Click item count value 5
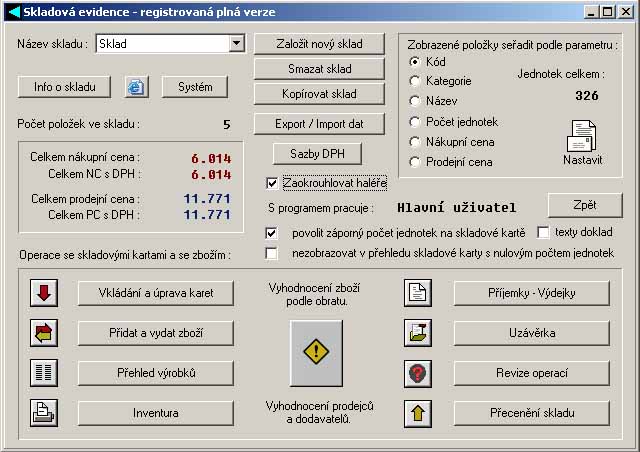This screenshot has width=640, height=452. click(227, 124)
